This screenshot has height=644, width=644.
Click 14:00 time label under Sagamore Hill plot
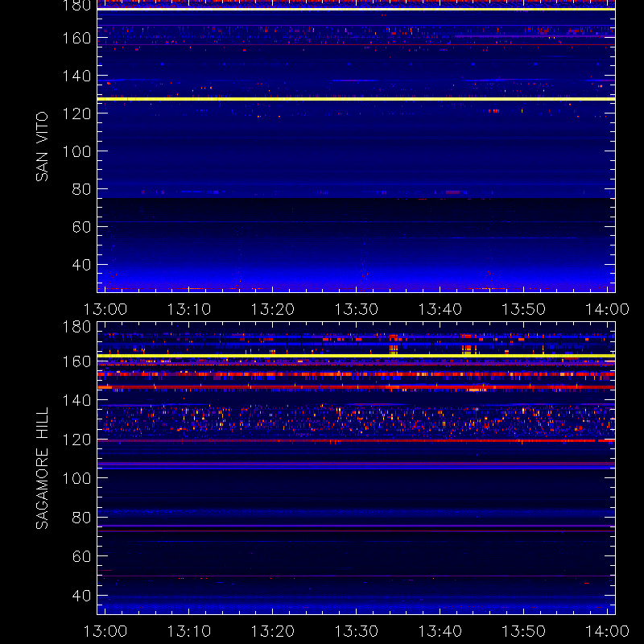point(607,631)
